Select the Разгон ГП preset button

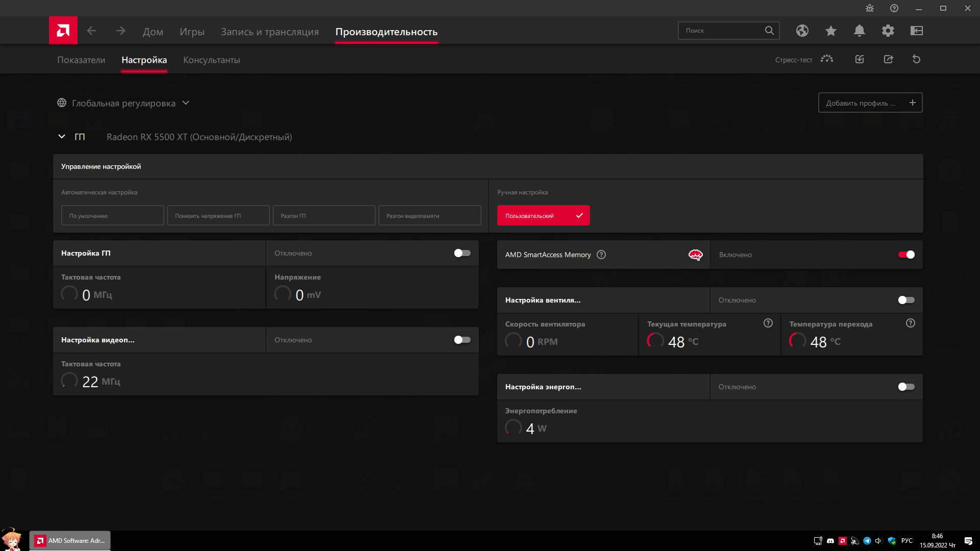[x=324, y=215]
